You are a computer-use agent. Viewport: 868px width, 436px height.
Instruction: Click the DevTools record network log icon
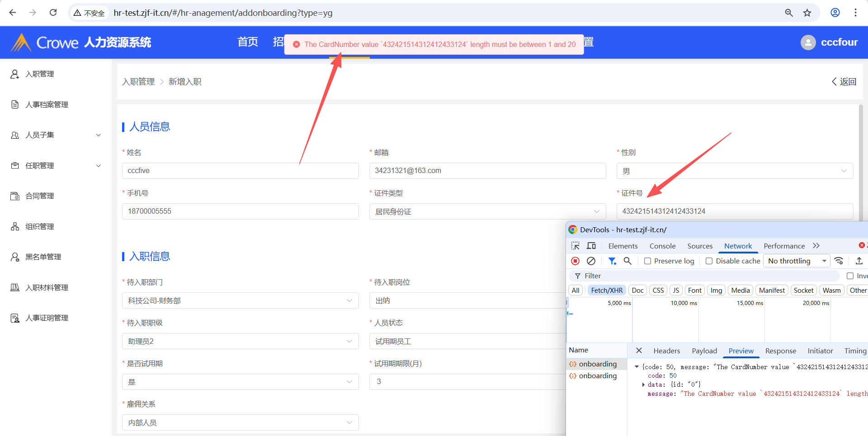coord(575,261)
